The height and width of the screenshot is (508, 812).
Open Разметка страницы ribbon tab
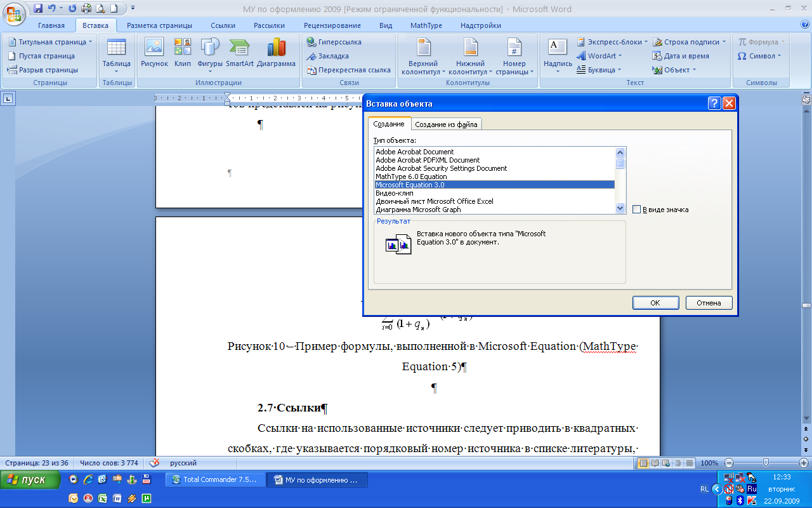click(x=159, y=25)
